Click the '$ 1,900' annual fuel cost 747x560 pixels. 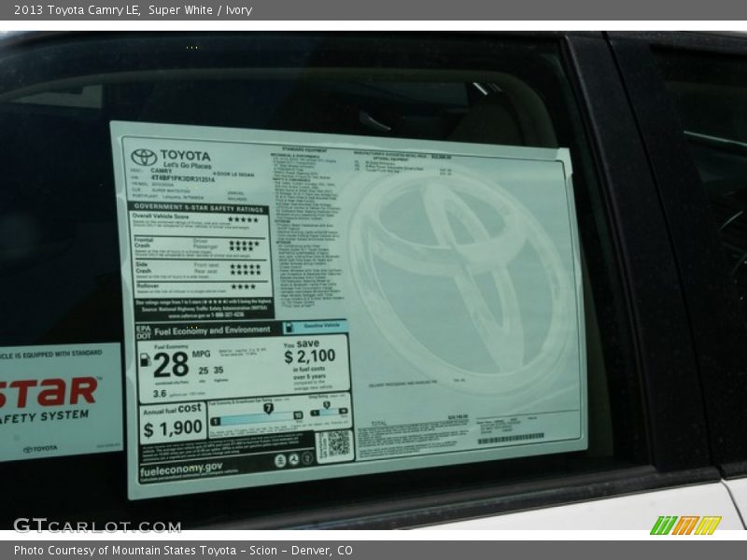[173, 428]
